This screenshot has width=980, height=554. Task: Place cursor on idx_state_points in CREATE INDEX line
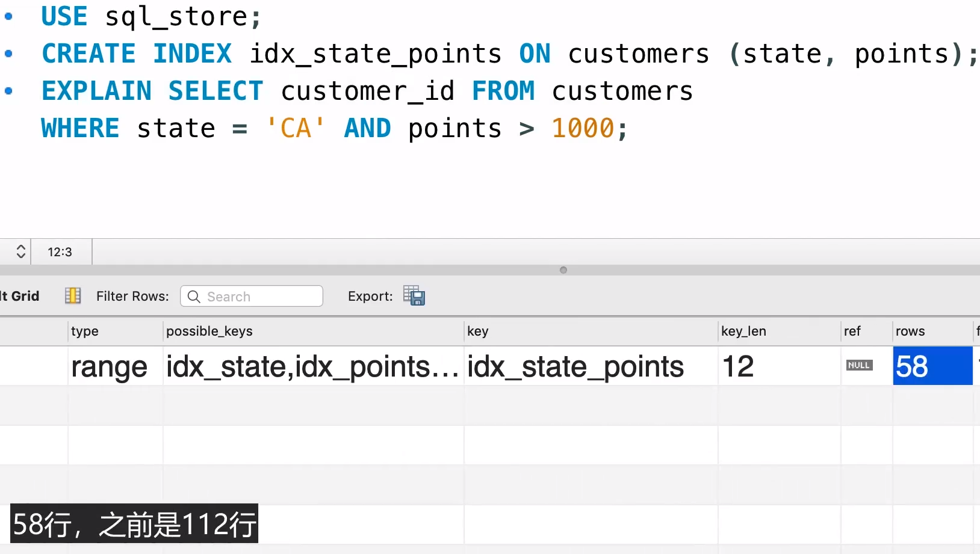[375, 54]
